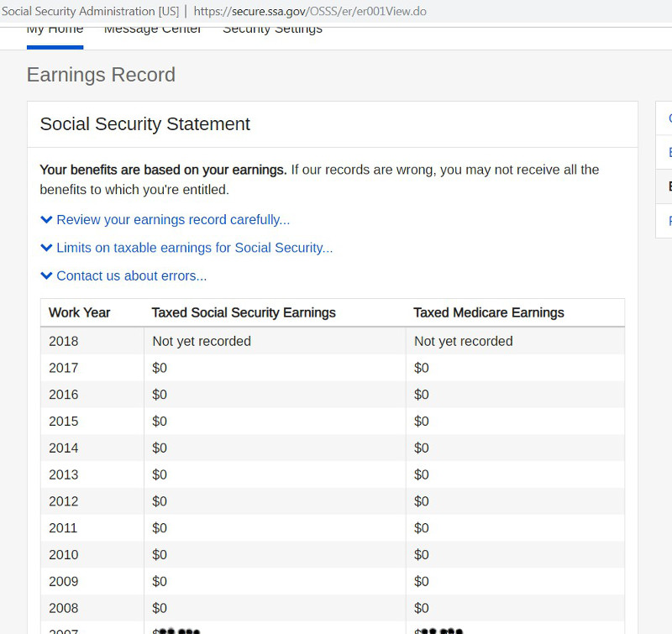Click the 2015 work year cell

coord(64,421)
